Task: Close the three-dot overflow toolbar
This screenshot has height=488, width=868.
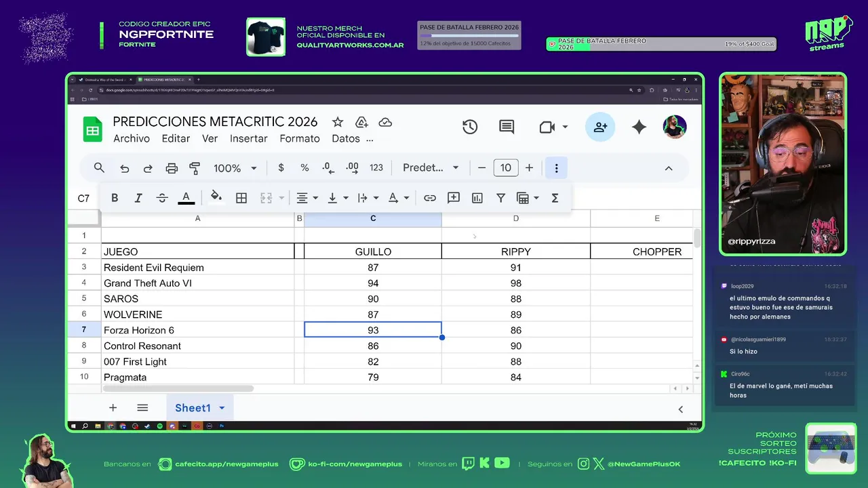Action: pyautogui.click(x=556, y=168)
